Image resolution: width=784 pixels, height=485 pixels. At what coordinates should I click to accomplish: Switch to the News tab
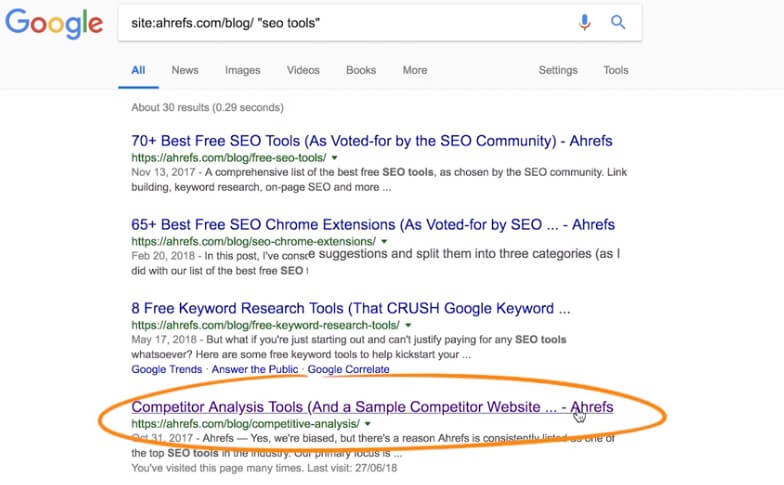coord(185,70)
